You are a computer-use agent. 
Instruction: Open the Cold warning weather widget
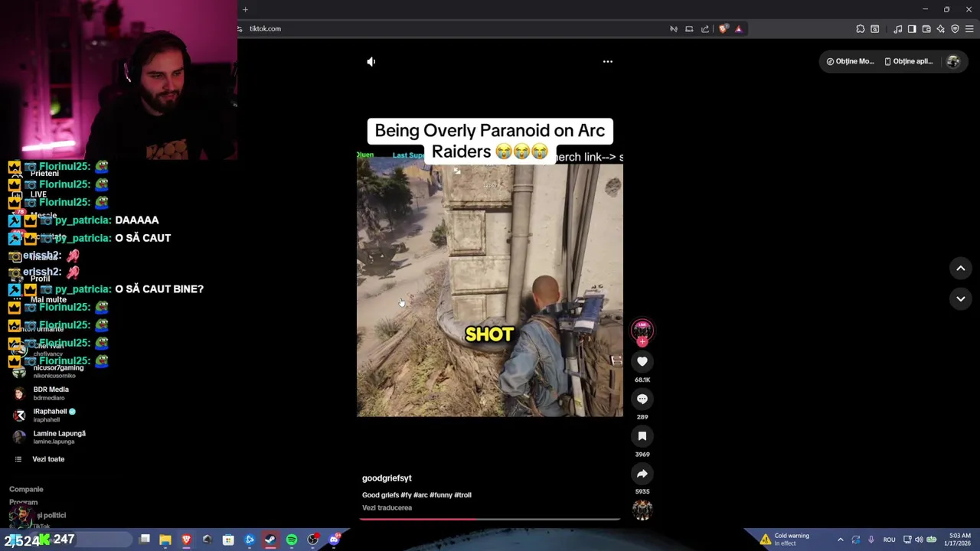click(x=785, y=540)
